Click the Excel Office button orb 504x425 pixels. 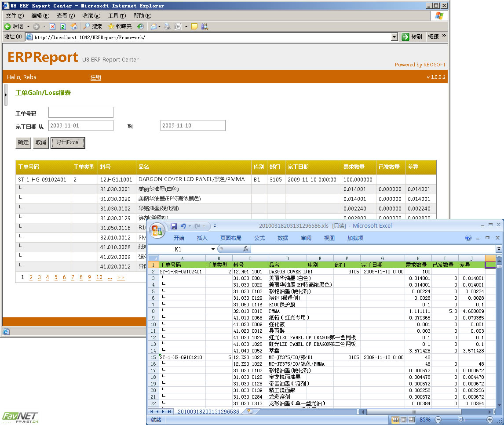coord(157,231)
